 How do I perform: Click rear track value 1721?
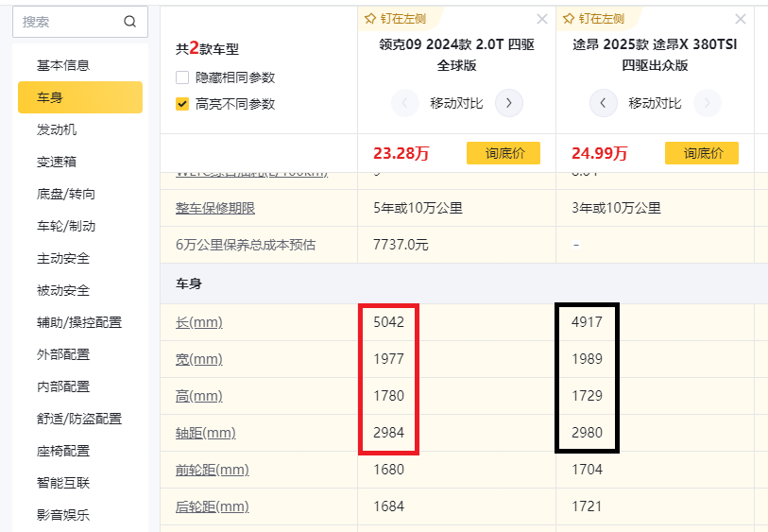click(x=588, y=506)
